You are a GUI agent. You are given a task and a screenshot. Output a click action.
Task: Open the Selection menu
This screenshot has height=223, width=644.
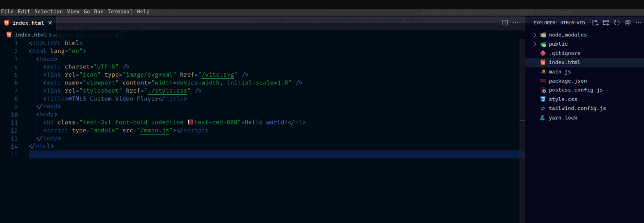pyautogui.click(x=49, y=12)
